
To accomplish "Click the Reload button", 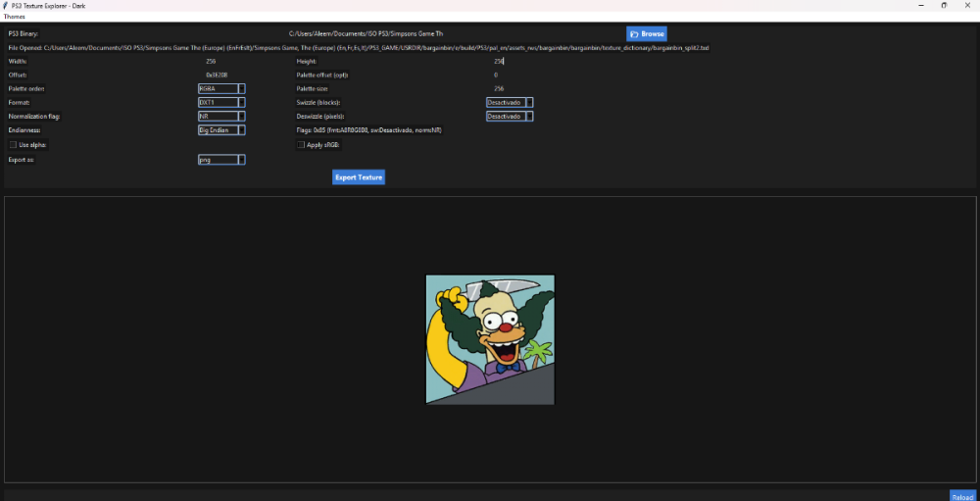I will click(962, 496).
